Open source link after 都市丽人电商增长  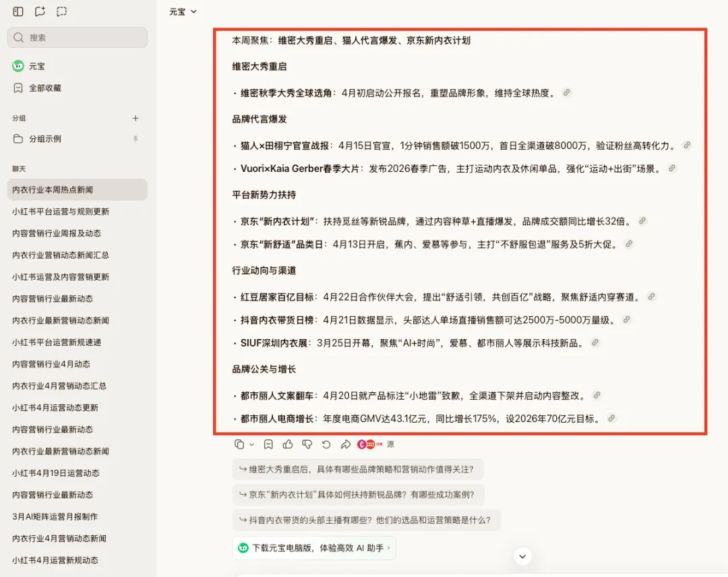point(611,418)
